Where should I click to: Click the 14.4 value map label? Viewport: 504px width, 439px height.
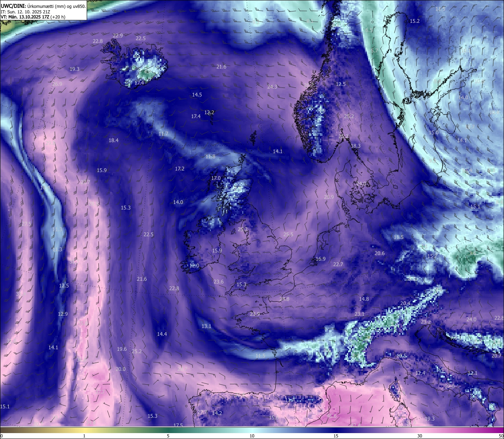pyautogui.click(x=162, y=334)
